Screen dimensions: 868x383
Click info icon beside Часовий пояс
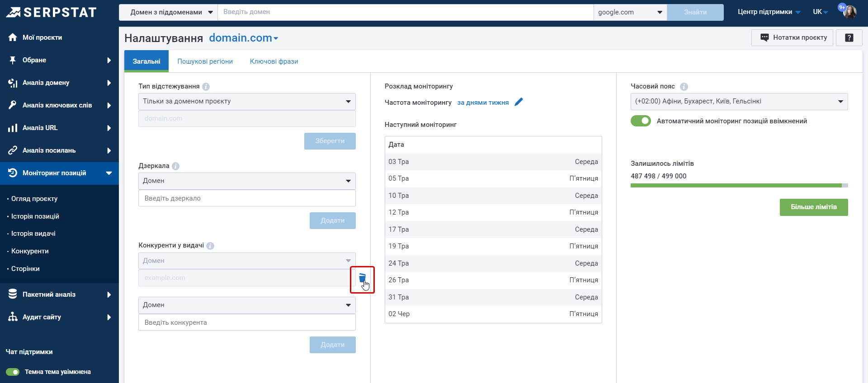click(x=684, y=87)
